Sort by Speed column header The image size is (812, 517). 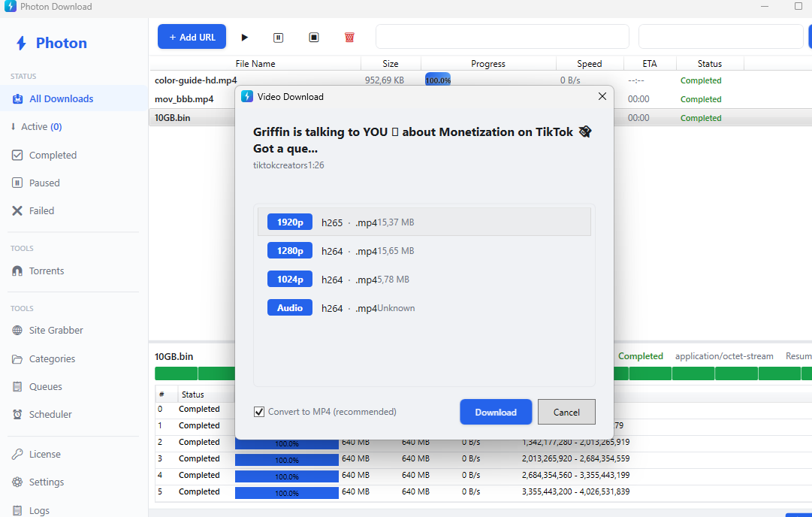coord(590,64)
